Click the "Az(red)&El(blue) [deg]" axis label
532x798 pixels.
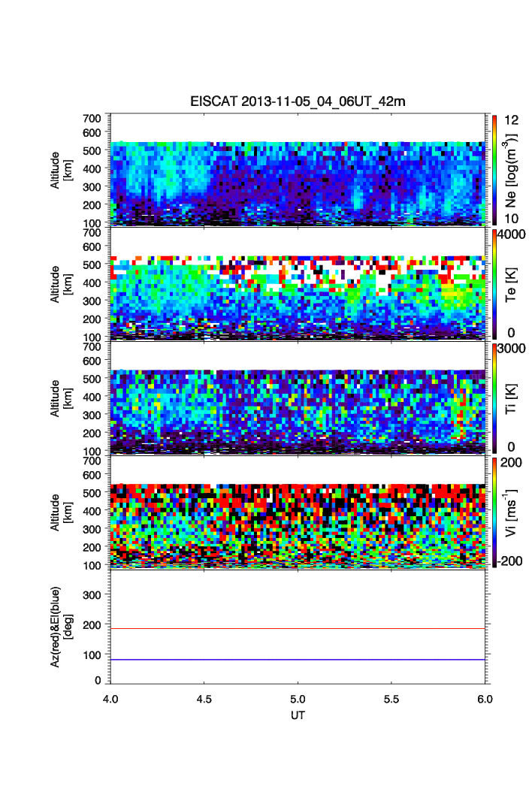(x=61, y=627)
